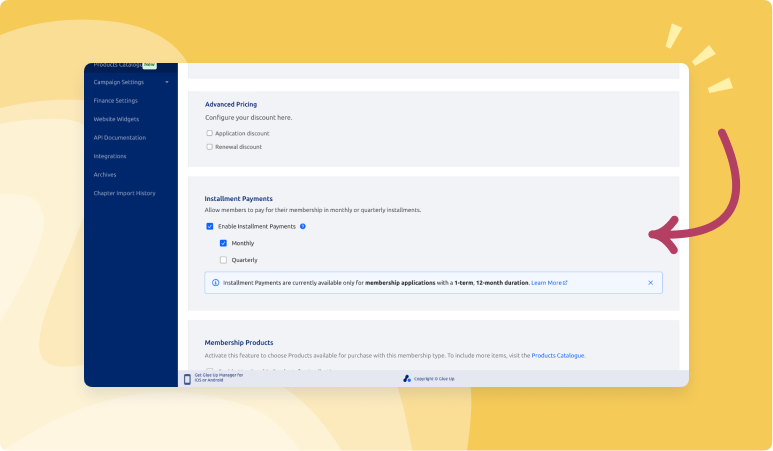Tick the Renewal discount checkbox
Image resolution: width=773 pixels, height=451 pixels.
209,147
